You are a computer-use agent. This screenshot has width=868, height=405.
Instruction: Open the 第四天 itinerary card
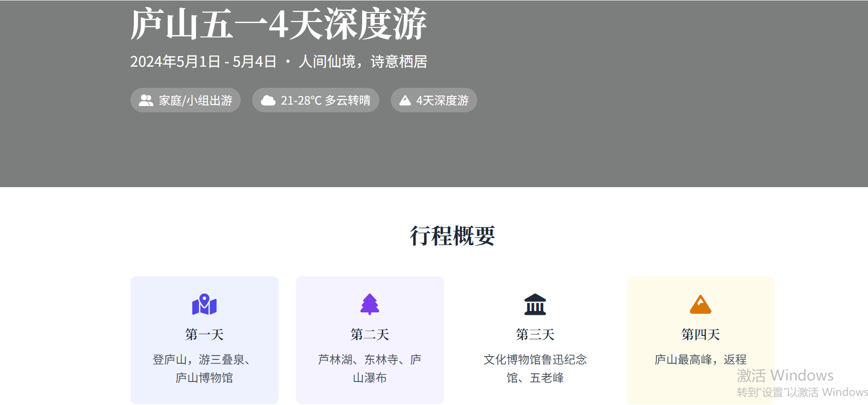point(701,340)
